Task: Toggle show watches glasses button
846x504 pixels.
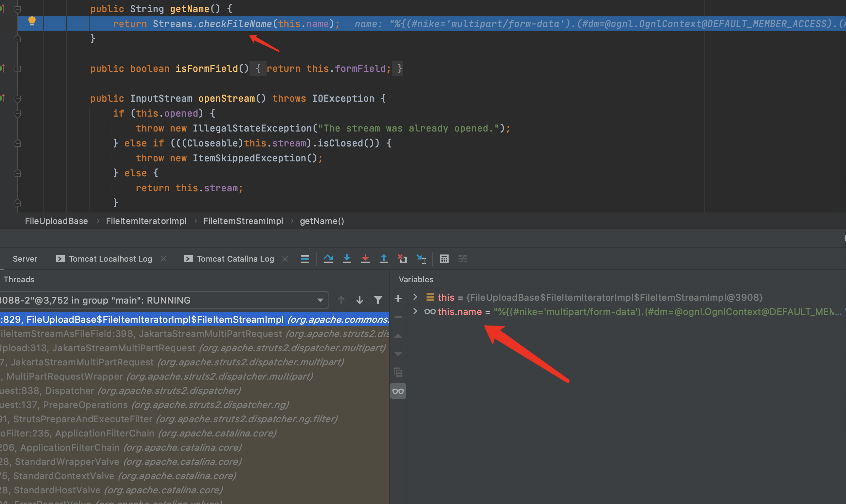Action: pos(398,391)
